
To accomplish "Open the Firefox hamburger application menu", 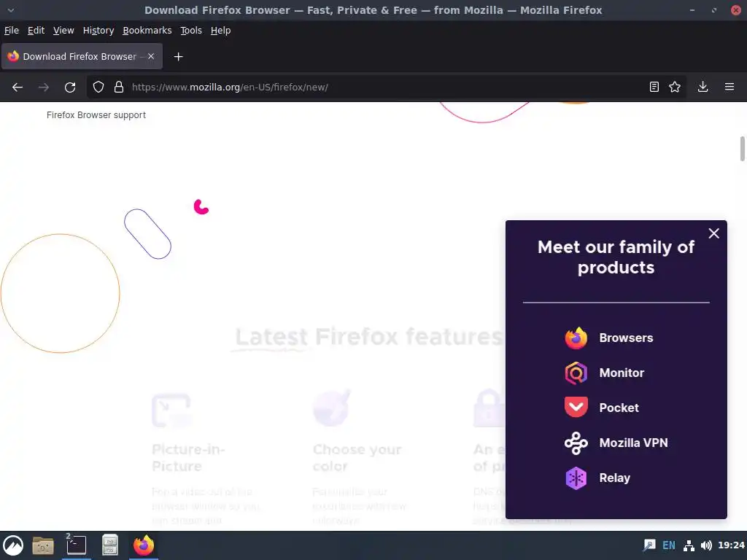I will point(729,87).
